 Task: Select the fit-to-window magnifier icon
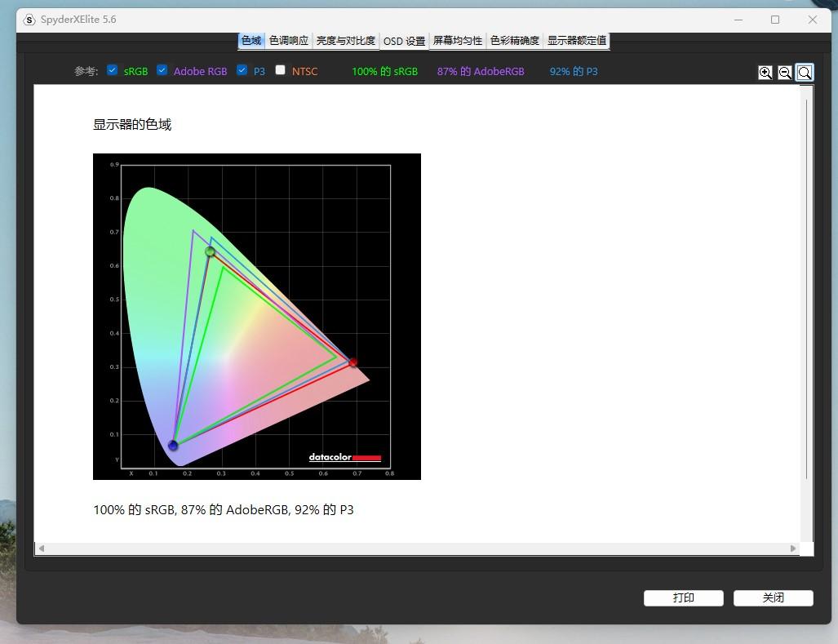coord(805,72)
